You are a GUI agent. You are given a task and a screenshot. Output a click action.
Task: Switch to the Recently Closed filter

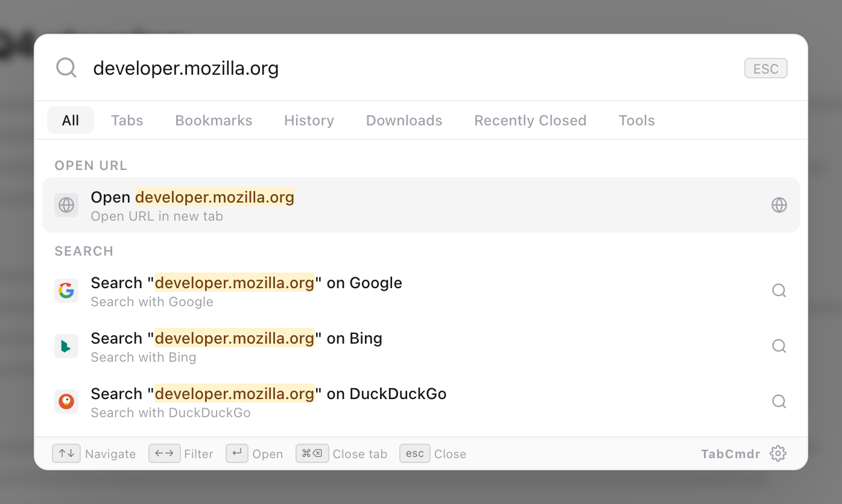[530, 120]
